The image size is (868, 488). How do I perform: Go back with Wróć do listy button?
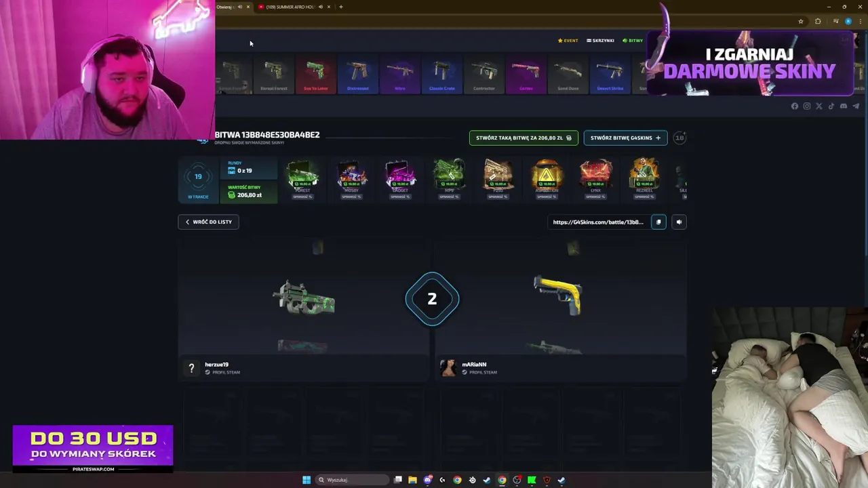(x=208, y=222)
